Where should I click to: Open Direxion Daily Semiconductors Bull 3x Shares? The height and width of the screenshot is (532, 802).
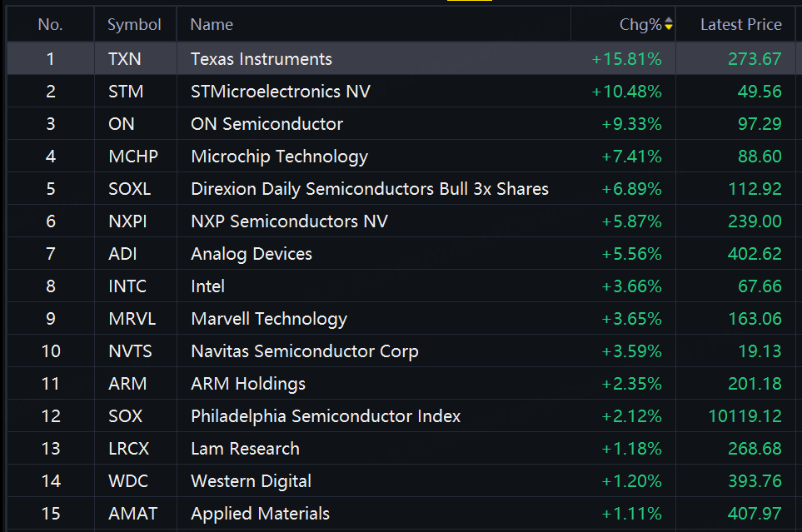pyautogui.click(x=370, y=189)
